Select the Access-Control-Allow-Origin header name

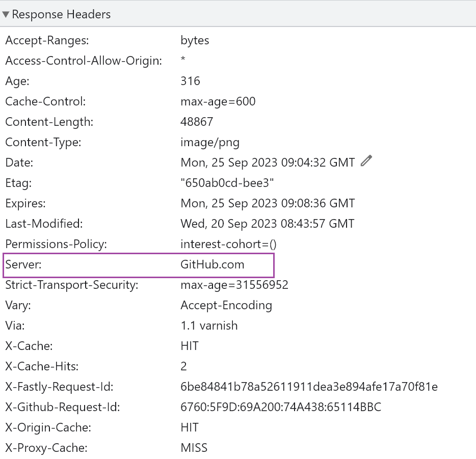click(84, 61)
